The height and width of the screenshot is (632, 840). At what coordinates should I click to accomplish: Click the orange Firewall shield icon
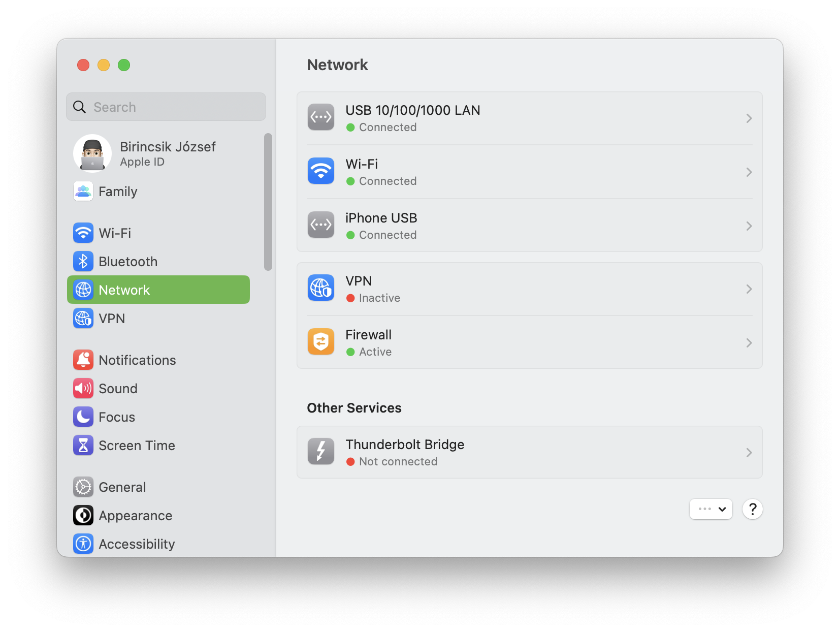click(x=321, y=342)
